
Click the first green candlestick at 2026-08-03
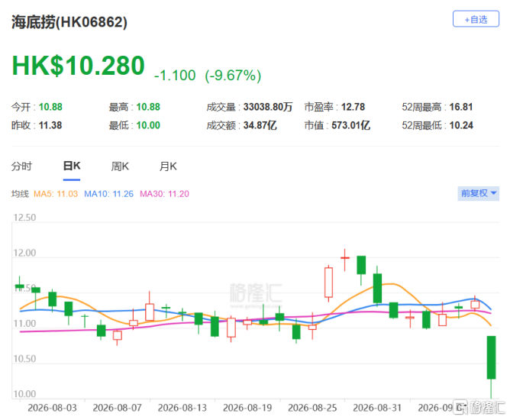tap(20, 286)
